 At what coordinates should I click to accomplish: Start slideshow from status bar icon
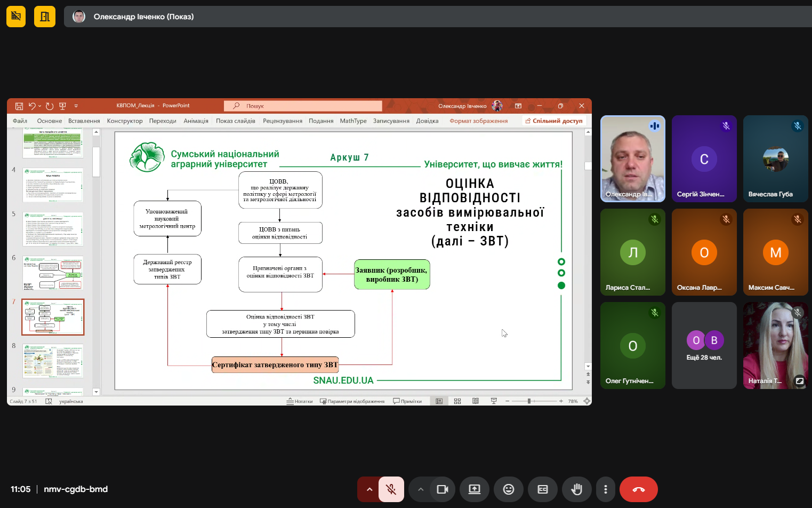click(x=494, y=401)
